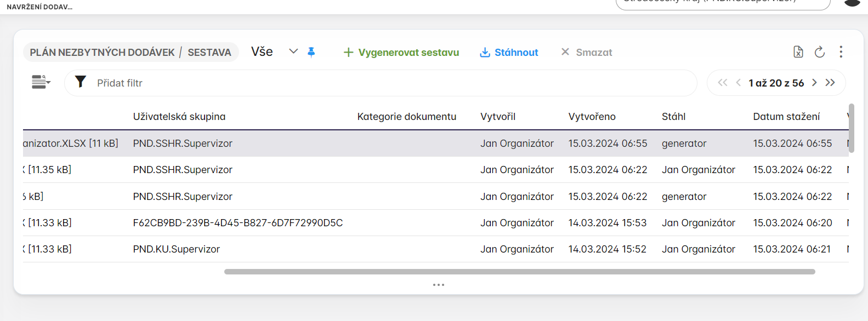Go to the previous page of results
The height and width of the screenshot is (321, 868).
pos(738,83)
